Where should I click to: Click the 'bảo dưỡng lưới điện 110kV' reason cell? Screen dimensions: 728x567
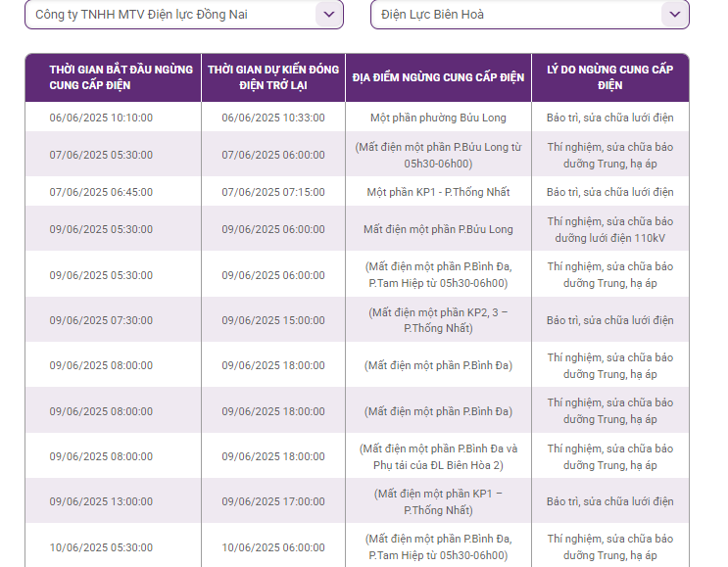tap(610, 230)
